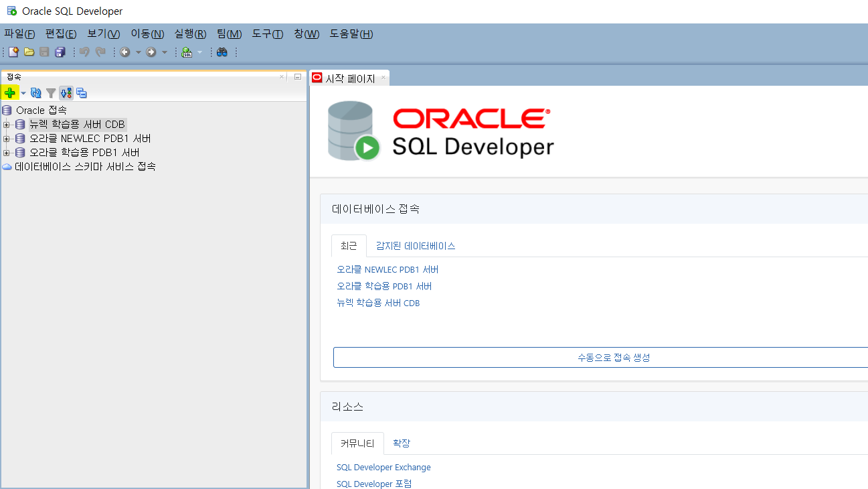Open the 창(W) menu
Viewport: 868px width, 489px height.
tap(307, 34)
